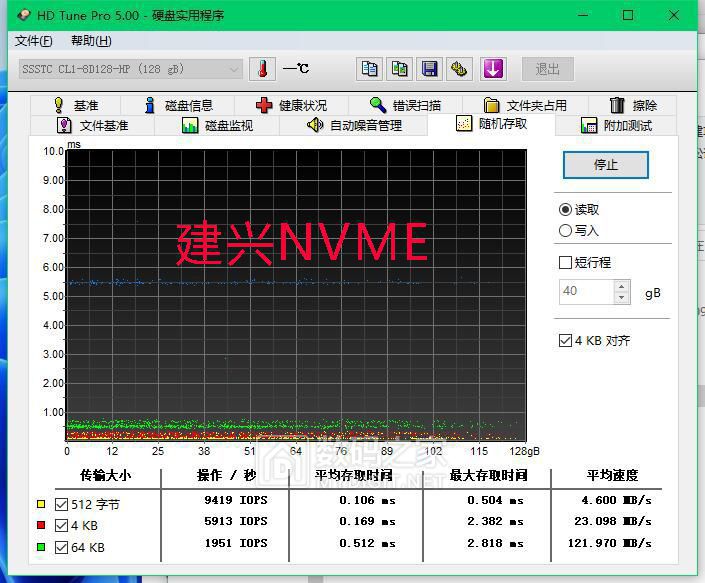705x583 pixels.
Task: Switch to the 擦除 erase tab
Action: tap(633, 105)
